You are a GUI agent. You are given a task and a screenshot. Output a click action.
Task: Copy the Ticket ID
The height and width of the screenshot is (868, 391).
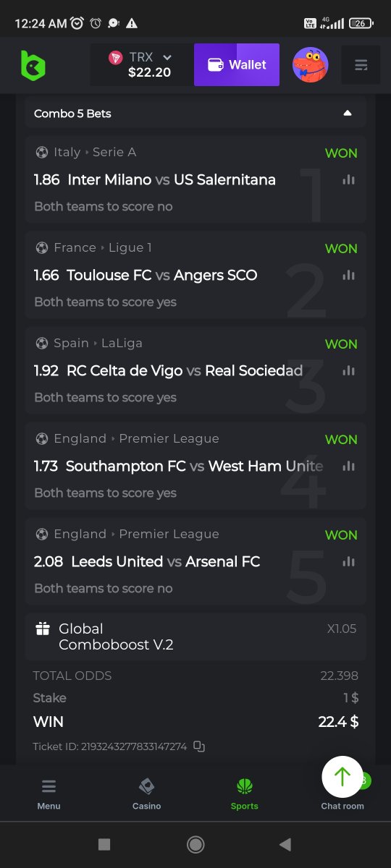[x=199, y=746]
